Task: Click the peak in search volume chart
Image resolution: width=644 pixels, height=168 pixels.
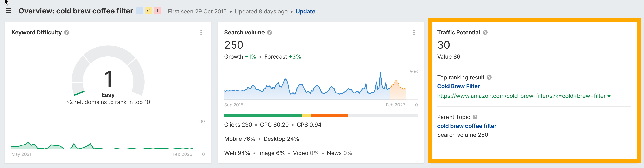Action: [x=380, y=73]
